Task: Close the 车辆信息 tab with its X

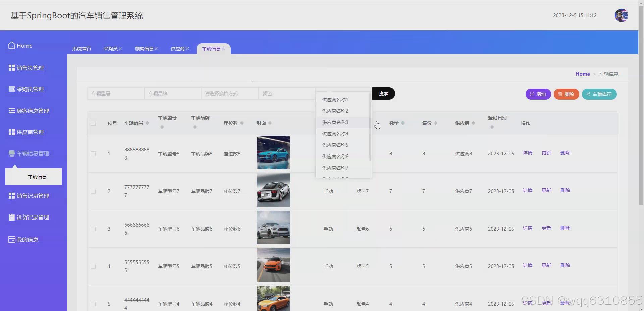Action: pyautogui.click(x=223, y=49)
